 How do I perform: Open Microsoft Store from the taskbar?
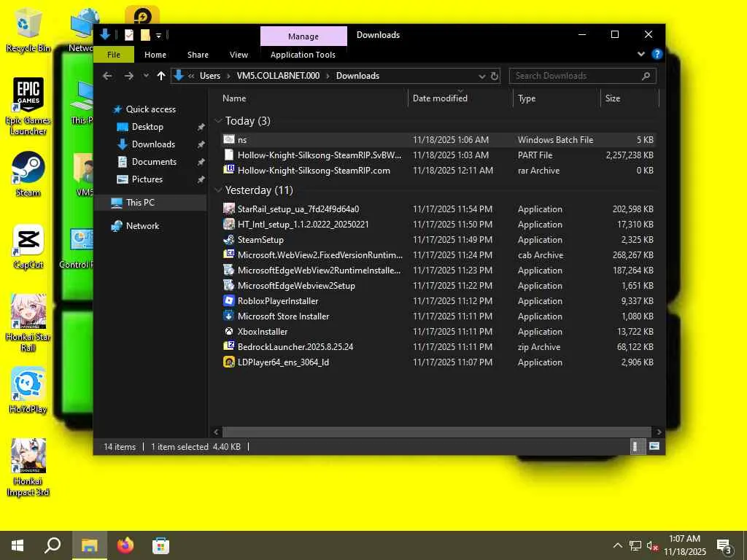click(160, 545)
